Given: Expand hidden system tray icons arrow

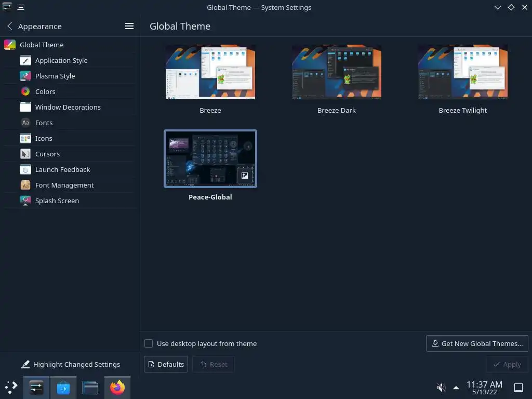Looking at the screenshot, I should (456, 388).
